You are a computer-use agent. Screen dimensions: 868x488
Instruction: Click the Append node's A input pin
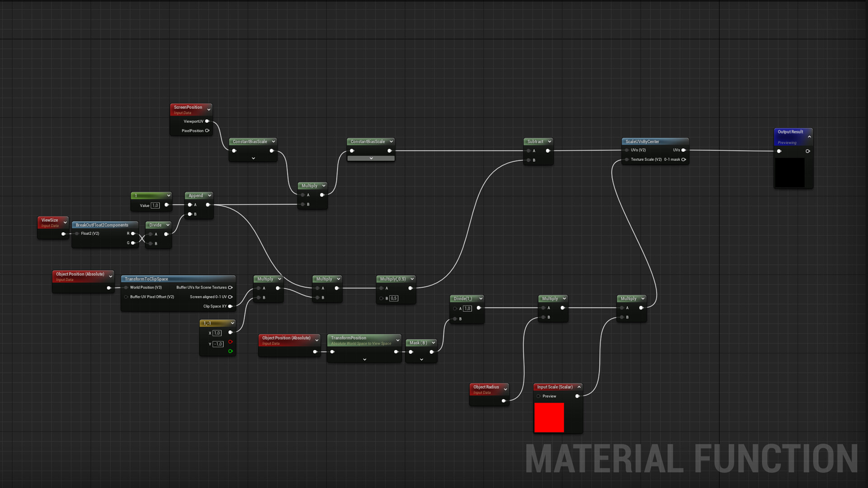[x=190, y=205]
